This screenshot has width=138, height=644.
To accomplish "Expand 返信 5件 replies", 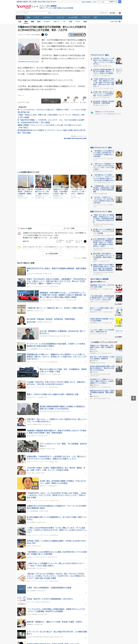I will click(26, 241).
